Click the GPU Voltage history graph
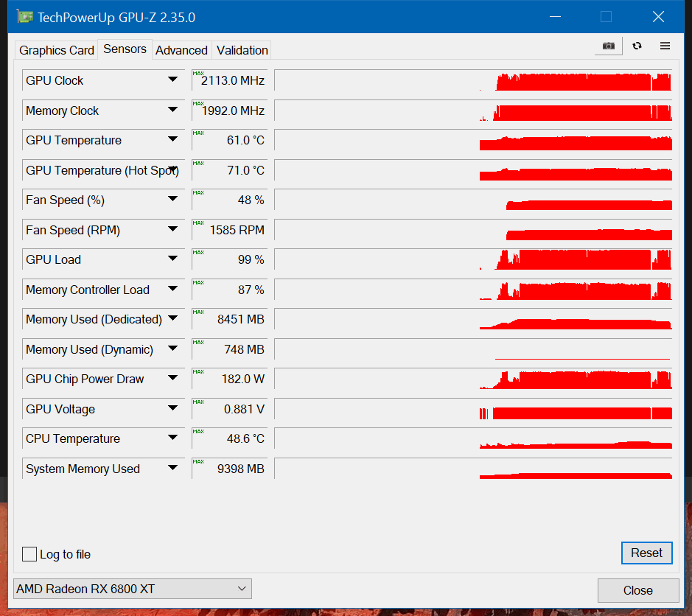692x616 pixels. tap(473, 409)
